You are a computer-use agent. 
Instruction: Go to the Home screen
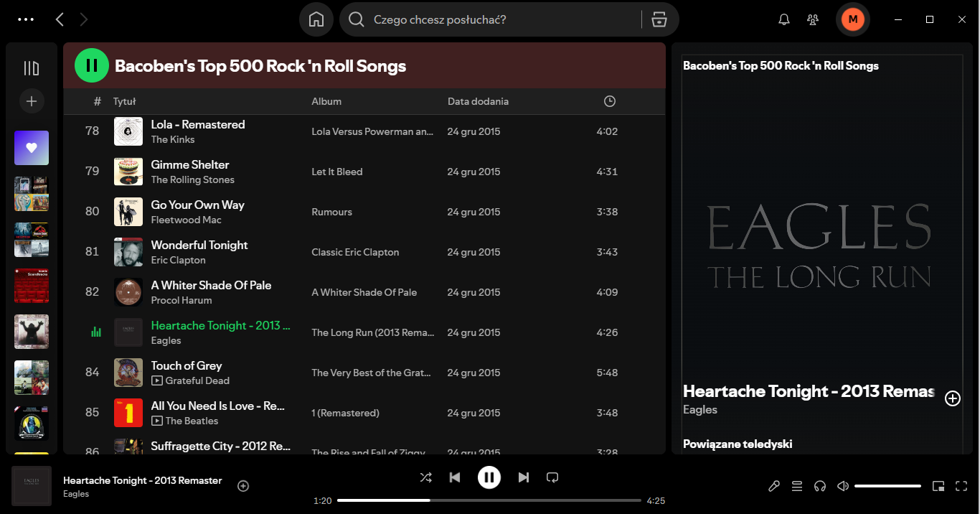316,19
